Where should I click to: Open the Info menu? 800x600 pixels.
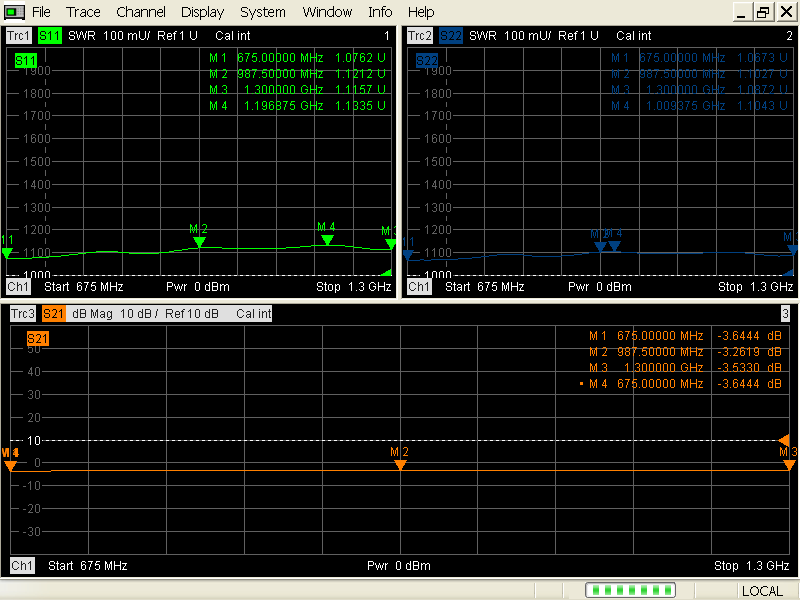tap(380, 12)
